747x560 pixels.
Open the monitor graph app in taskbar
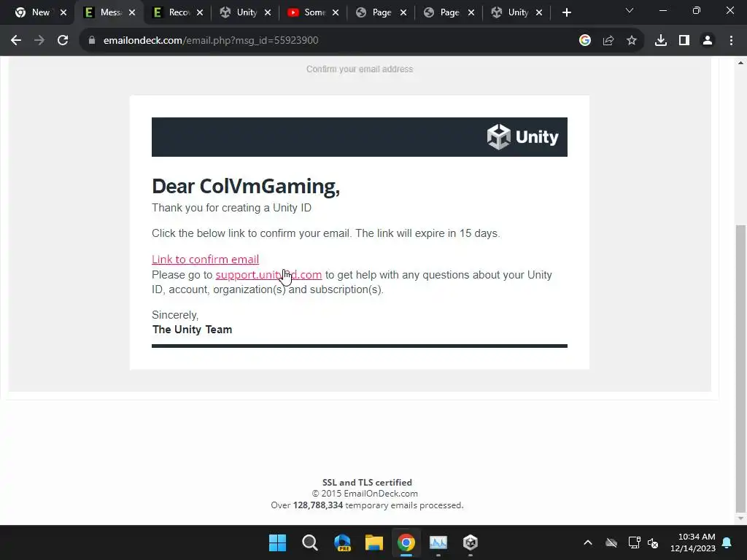pos(438,542)
